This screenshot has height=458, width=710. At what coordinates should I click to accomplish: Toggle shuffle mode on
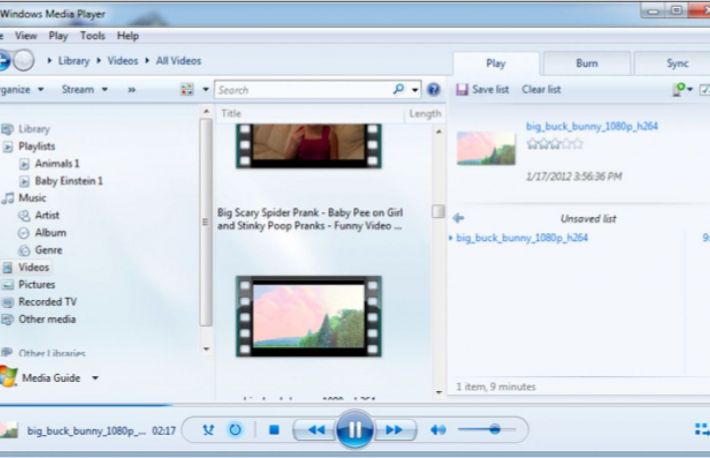tap(208, 430)
